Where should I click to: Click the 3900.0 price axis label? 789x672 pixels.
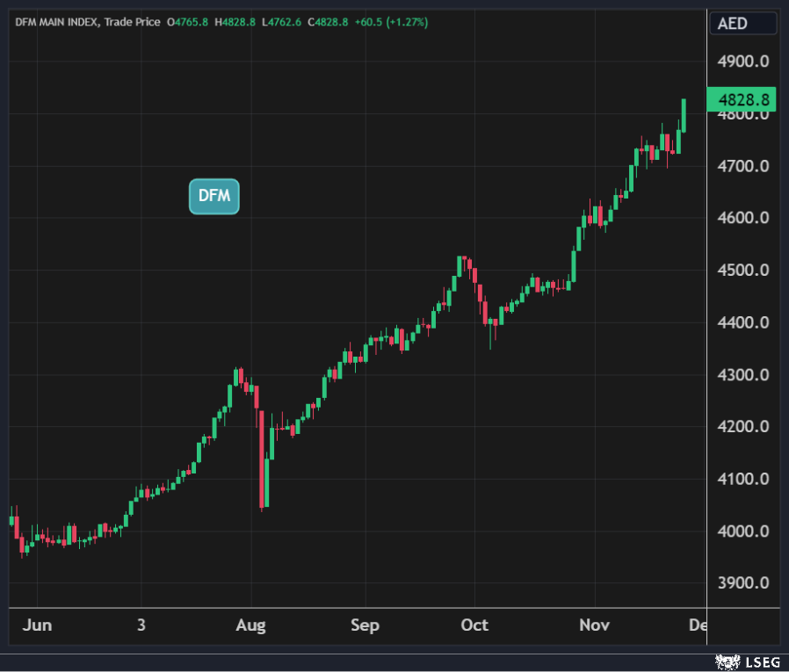click(743, 583)
